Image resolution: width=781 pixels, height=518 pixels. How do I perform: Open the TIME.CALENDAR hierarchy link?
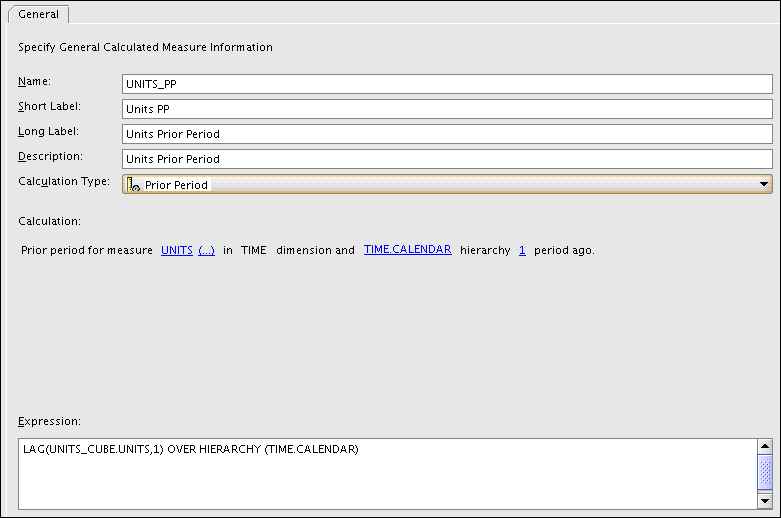coord(407,250)
